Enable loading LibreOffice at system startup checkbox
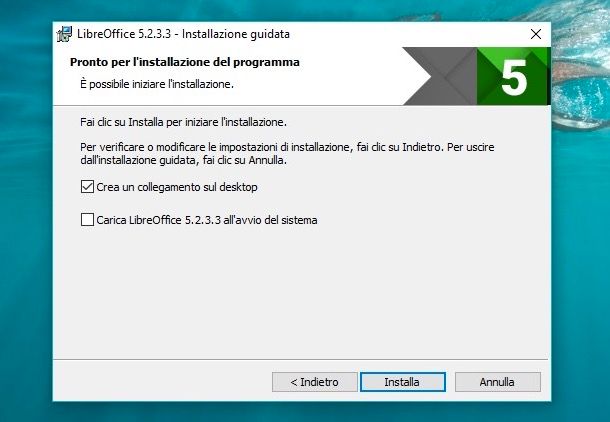 (87, 219)
